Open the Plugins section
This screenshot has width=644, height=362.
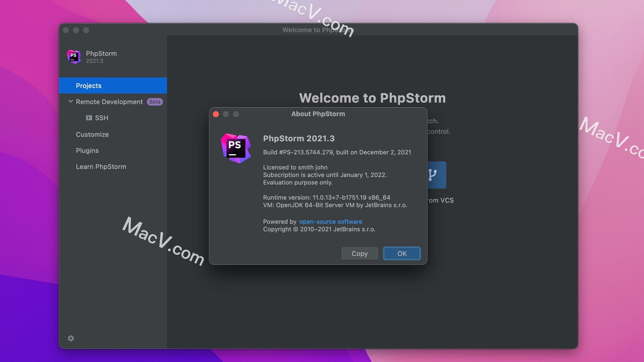87,151
